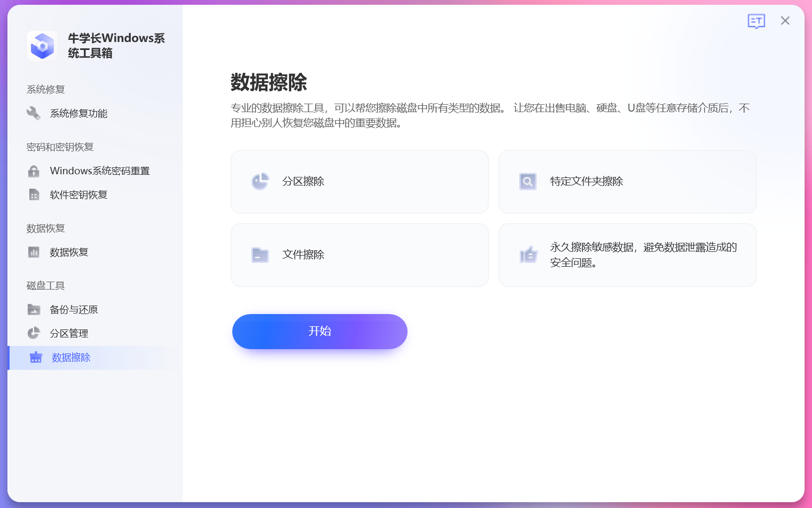This screenshot has width=812, height=508.
Task: Choose the 特定文件夹擦除 option card
Action: [628, 182]
